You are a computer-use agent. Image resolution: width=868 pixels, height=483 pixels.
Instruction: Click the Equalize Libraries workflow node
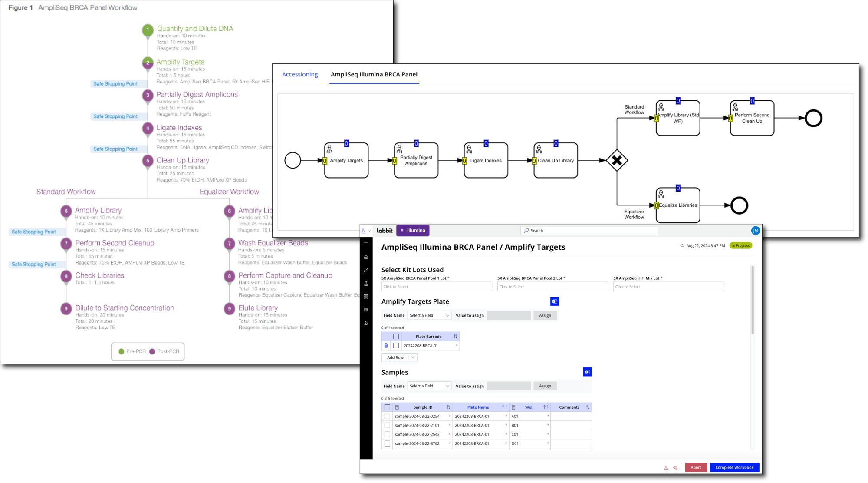(x=678, y=205)
